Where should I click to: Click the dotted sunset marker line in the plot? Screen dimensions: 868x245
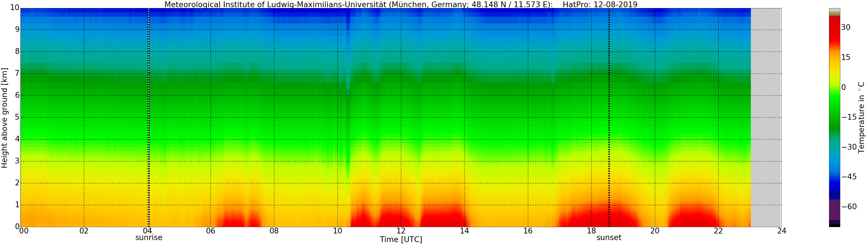(609, 117)
